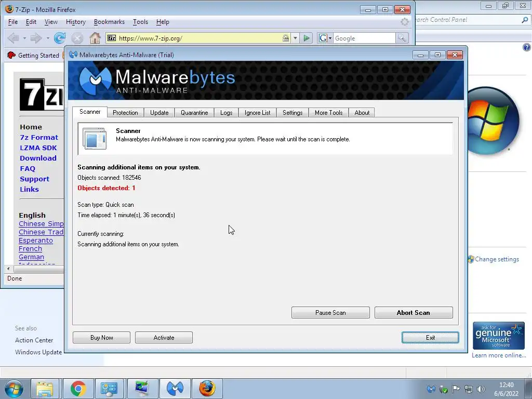
Task: Switch to Malwarebytes Settings tab
Action: pyautogui.click(x=292, y=113)
